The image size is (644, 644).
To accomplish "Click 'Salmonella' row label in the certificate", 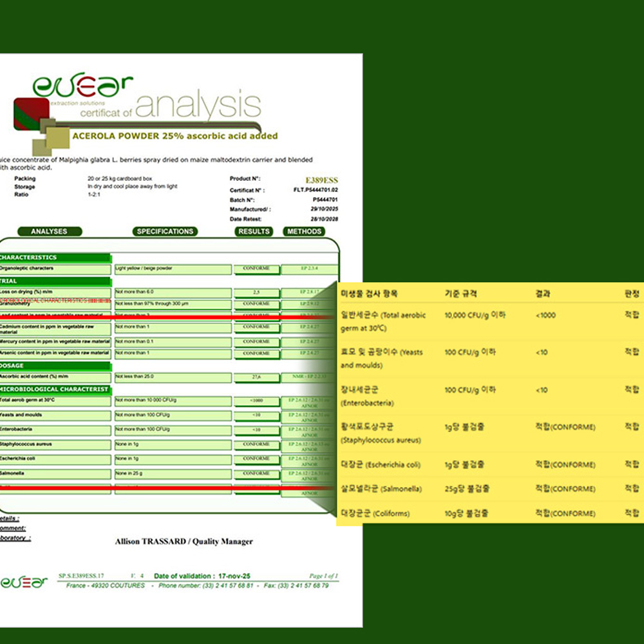I will pyautogui.click(x=55, y=474).
